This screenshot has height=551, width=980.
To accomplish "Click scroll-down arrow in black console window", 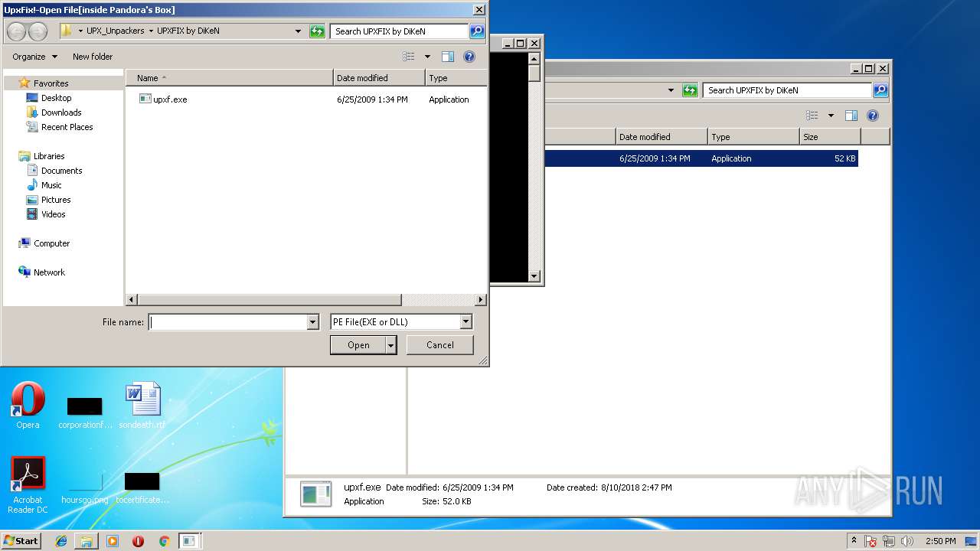I will tap(534, 276).
